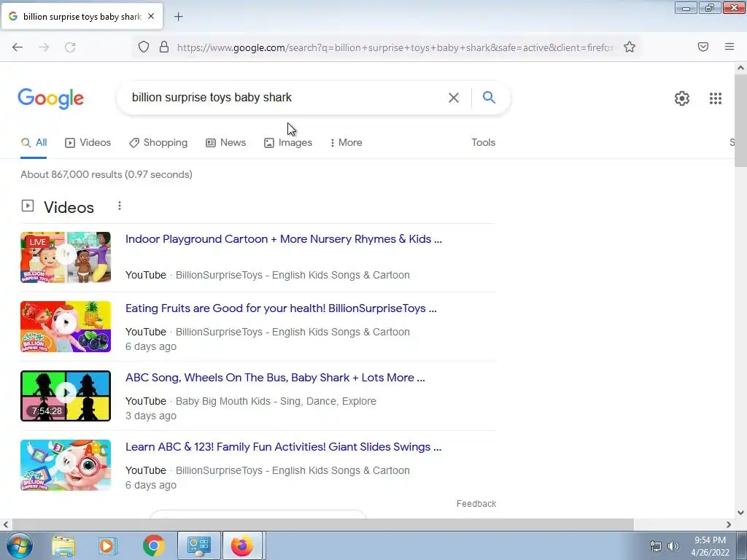Viewport: 747px width, 560px height.
Task: Save page to Pocket icon
Action: pyautogui.click(x=703, y=47)
